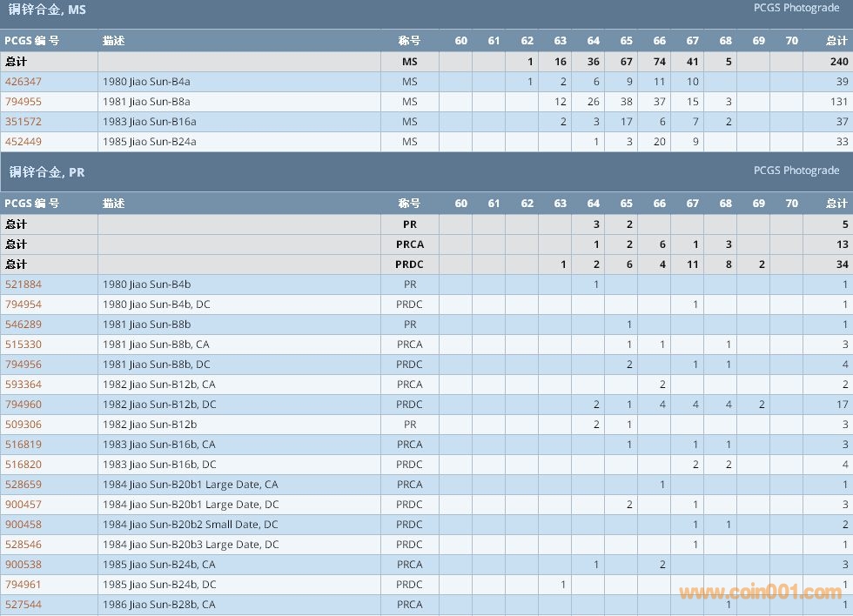
Task: Click the 1981 Jiao Sun-B8a description cell
Action: [x=146, y=102]
